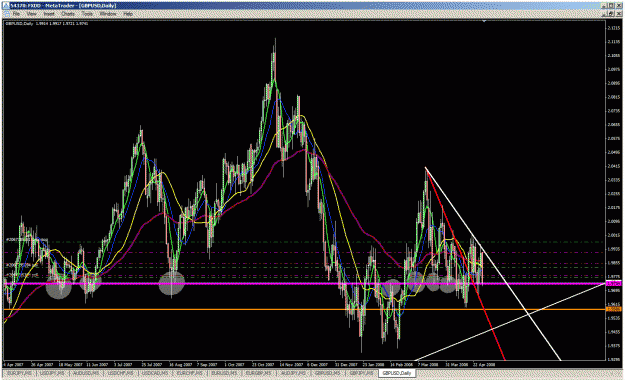Viewport: 625px width, 380px height.
Task: Maximize the MetaTrader main window
Action: click(x=612, y=6)
